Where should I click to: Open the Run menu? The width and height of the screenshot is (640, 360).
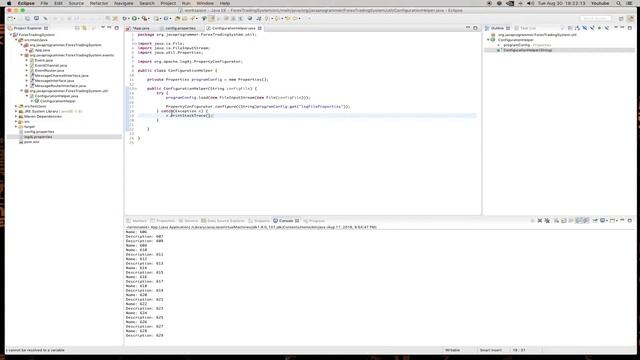pyautogui.click(x=186, y=3)
